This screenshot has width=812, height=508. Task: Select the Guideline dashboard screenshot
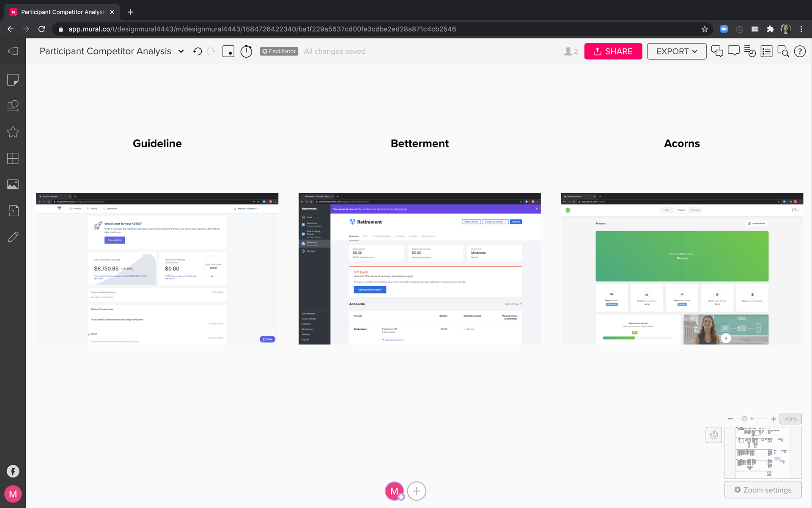click(x=157, y=269)
